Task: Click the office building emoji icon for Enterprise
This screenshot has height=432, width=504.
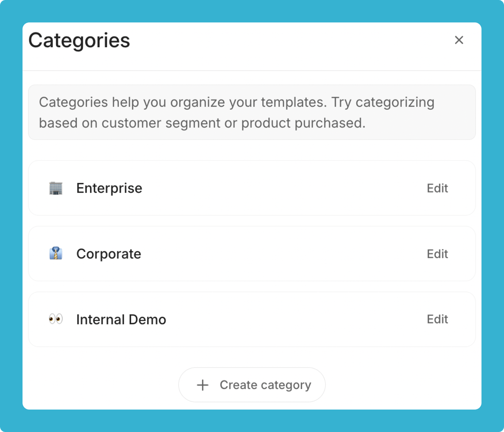Action: [x=56, y=188]
